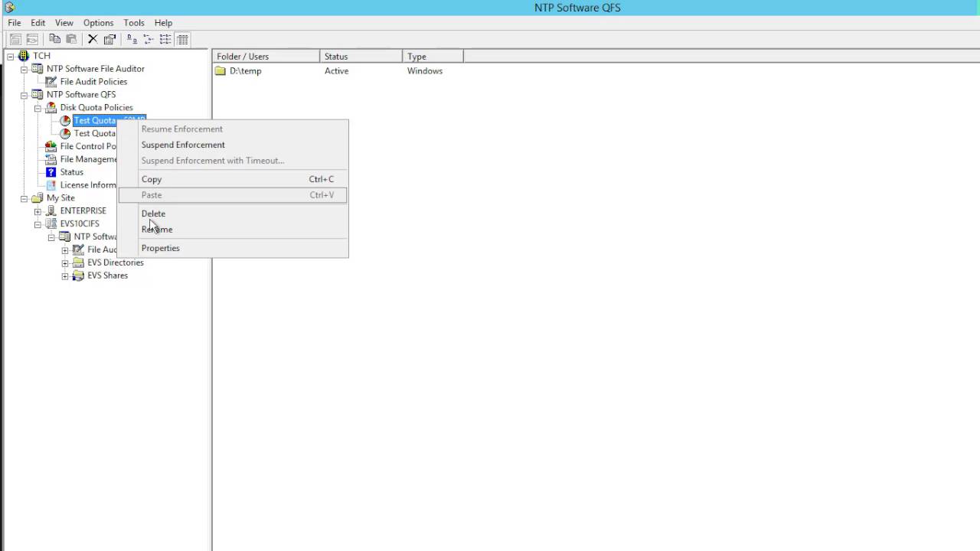This screenshot has height=551, width=980.
Task: Open the File menu
Action: 15,23
